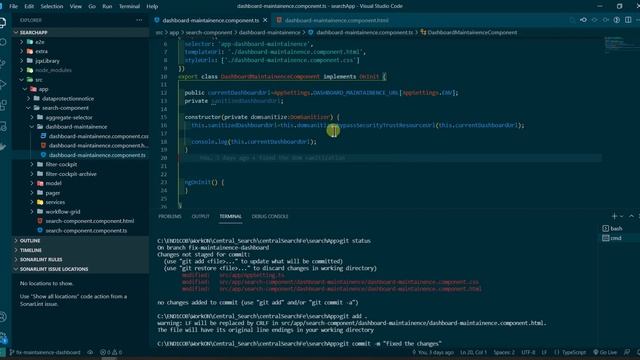Open the errors and warnings count in status bar

(111, 352)
